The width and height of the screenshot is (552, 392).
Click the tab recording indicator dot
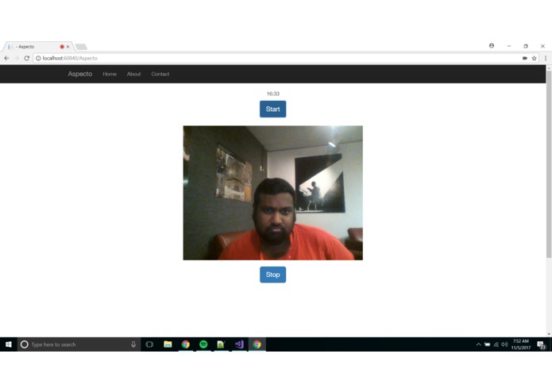tap(62, 46)
